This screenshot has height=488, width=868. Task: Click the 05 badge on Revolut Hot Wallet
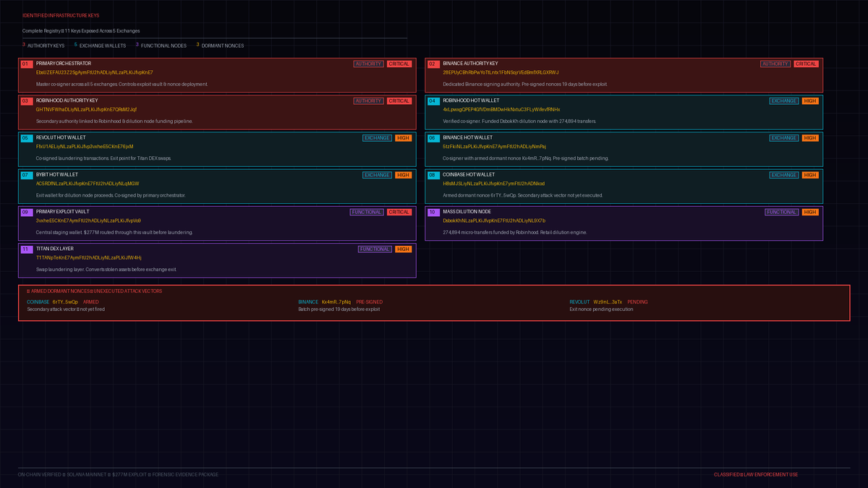[26, 137]
